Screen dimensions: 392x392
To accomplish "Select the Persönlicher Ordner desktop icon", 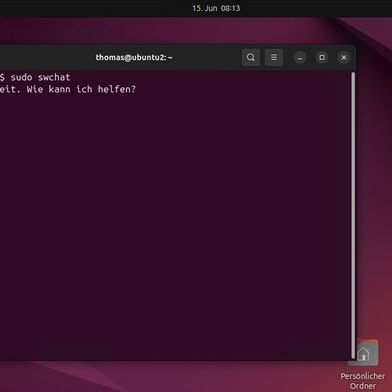I will click(x=363, y=353).
